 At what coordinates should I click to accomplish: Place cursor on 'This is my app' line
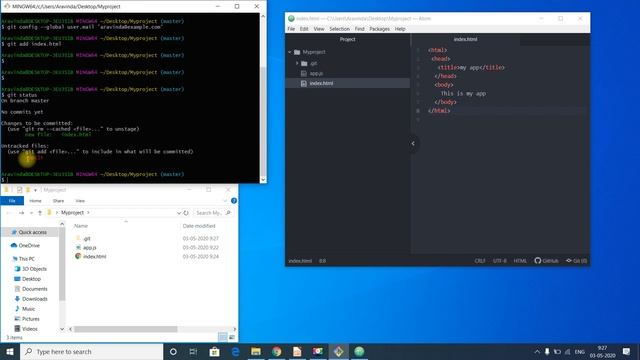pos(463,93)
